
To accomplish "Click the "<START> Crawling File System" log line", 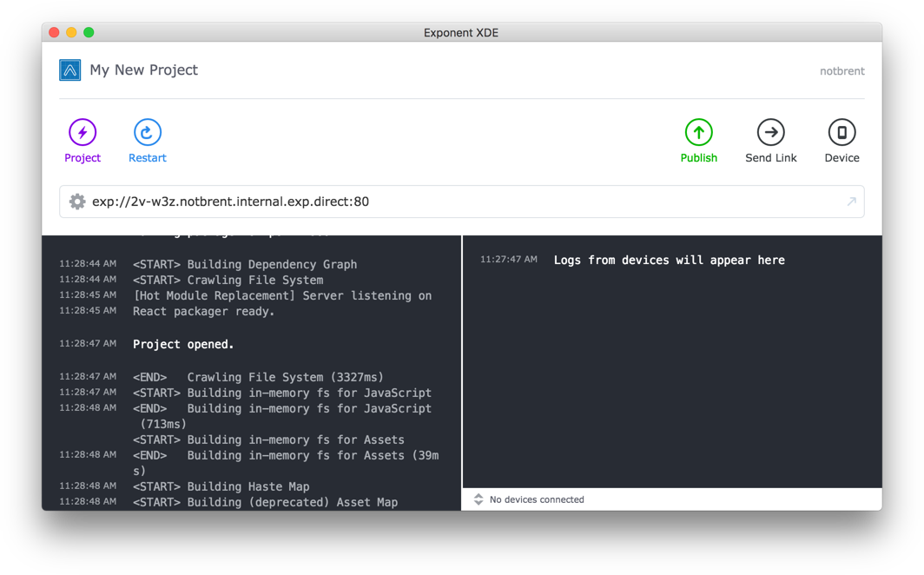I will point(228,280).
